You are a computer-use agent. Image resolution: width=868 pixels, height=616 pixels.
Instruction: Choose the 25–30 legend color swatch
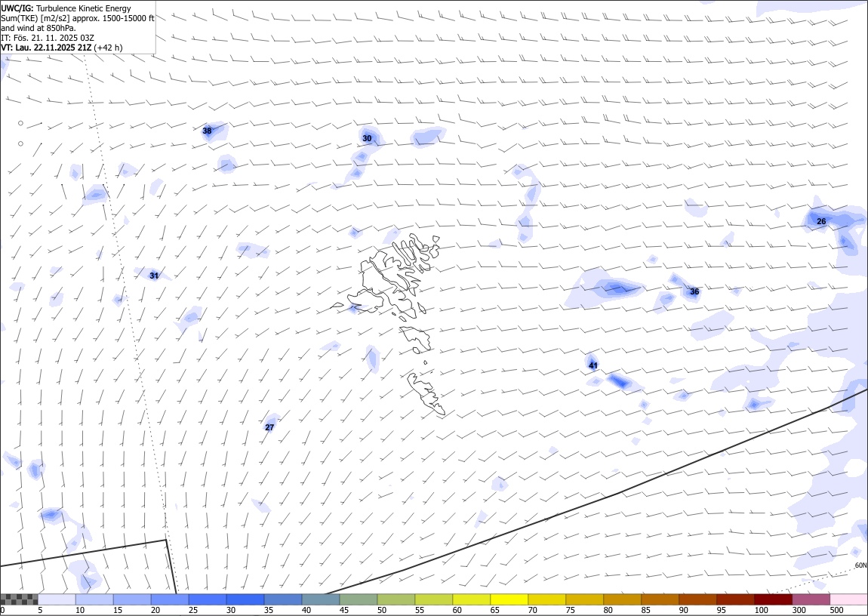click(208, 599)
